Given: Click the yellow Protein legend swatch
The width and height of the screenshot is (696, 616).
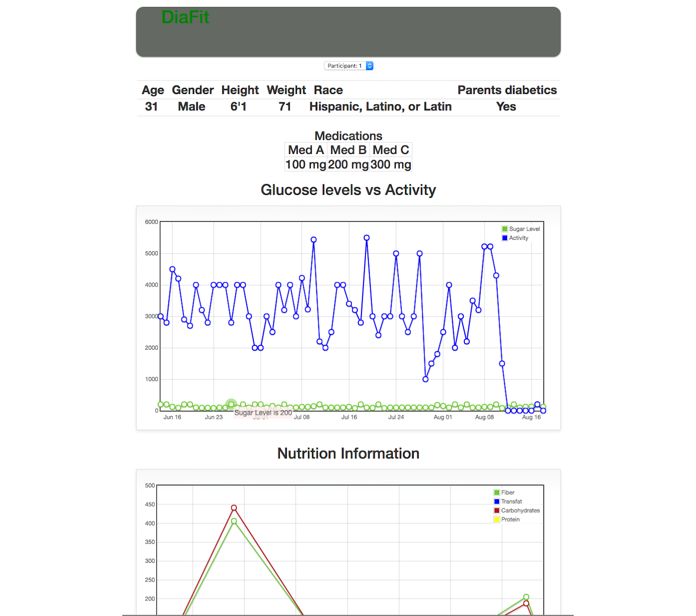Looking at the screenshot, I should point(497,520).
